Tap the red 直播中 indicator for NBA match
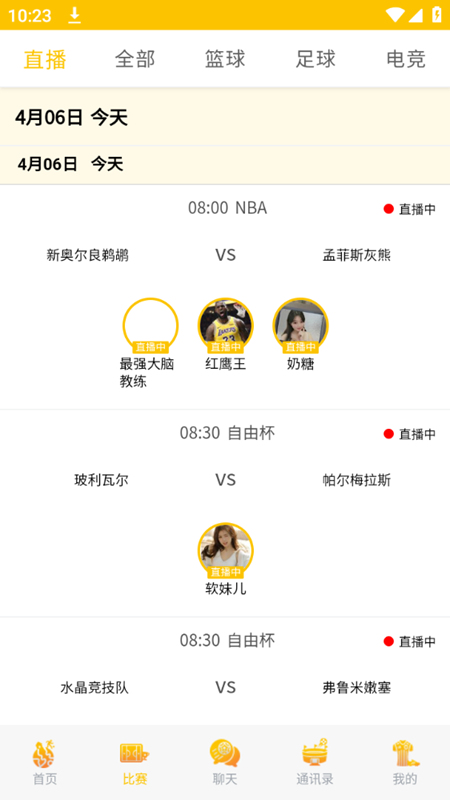The width and height of the screenshot is (450, 800). pyautogui.click(x=410, y=209)
